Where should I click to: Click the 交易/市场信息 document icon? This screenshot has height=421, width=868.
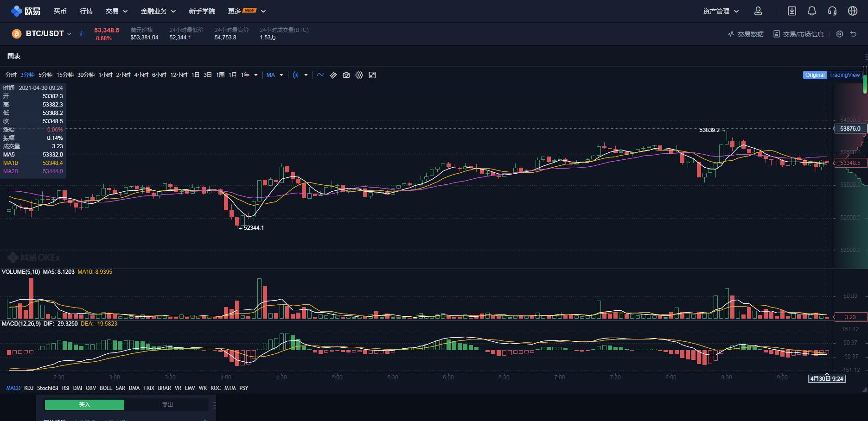tap(777, 34)
